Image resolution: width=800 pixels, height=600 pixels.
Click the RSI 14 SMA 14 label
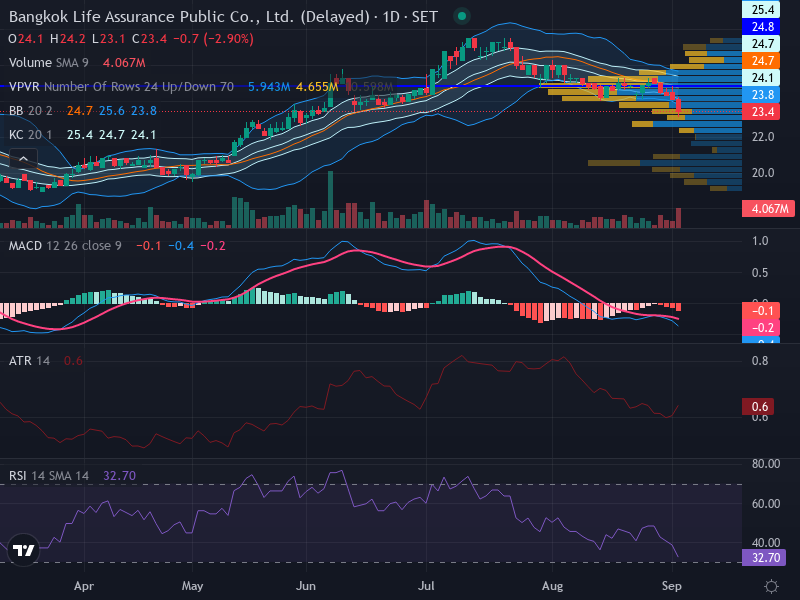coord(48,476)
